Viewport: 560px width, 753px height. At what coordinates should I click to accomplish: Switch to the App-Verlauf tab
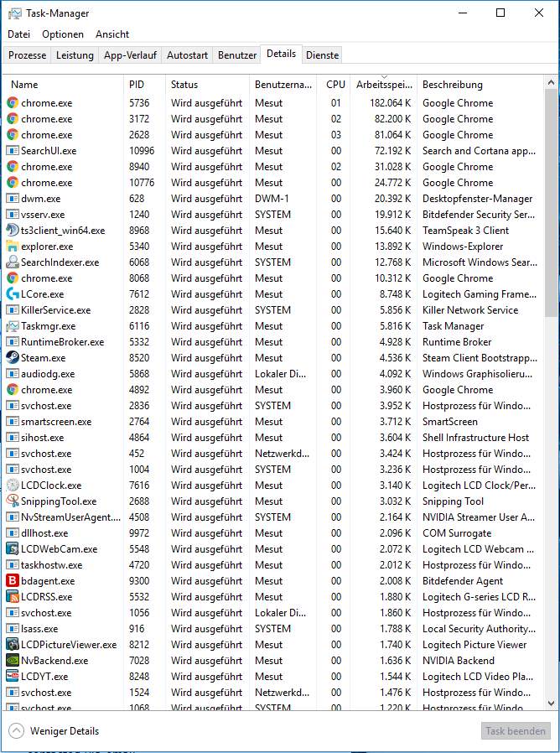(x=130, y=55)
